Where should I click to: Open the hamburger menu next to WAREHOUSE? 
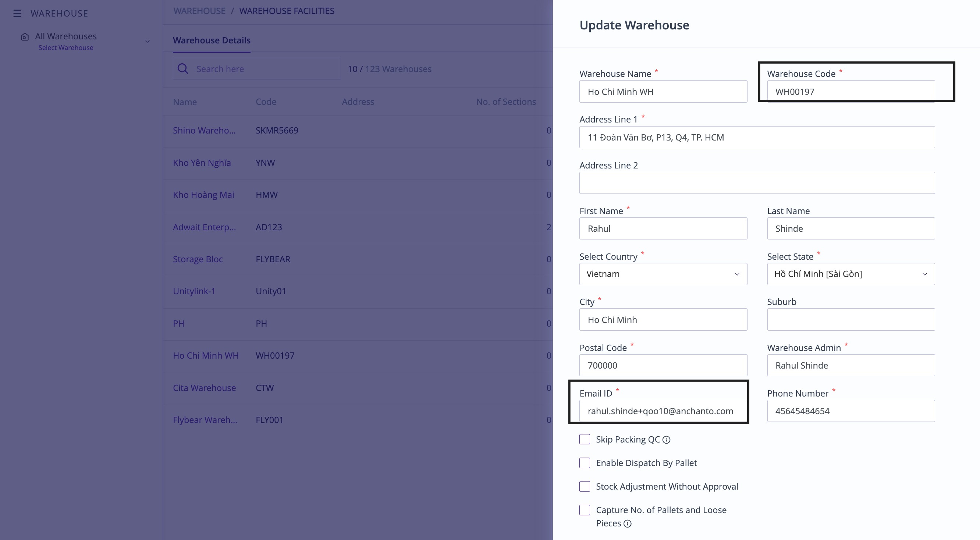17,14
